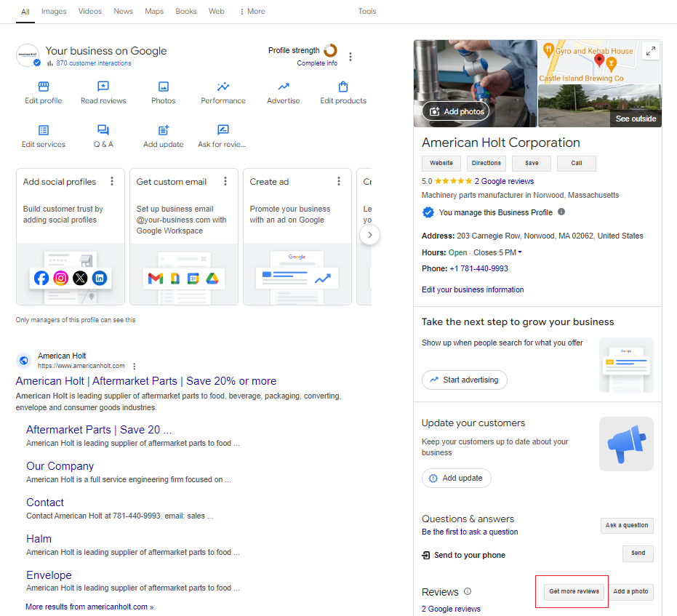Open the Performance sparkline icon
677x616 pixels.
click(x=223, y=87)
